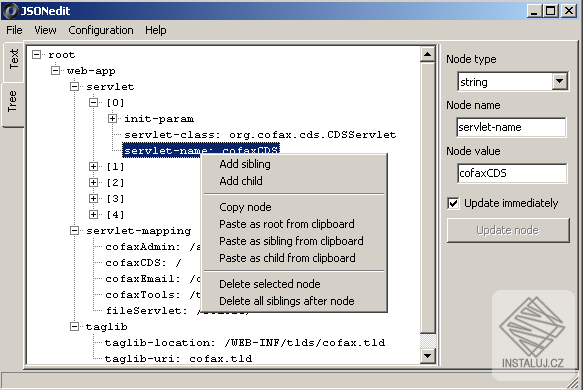The image size is (583, 390).
Task: Select Paste as root from clipboard
Action: (x=294, y=224)
